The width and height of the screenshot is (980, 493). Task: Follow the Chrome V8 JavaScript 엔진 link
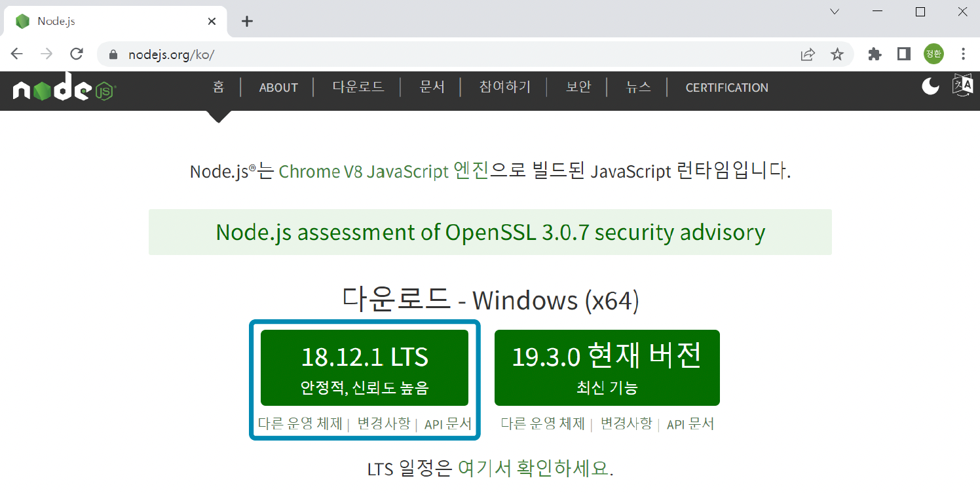click(x=384, y=172)
